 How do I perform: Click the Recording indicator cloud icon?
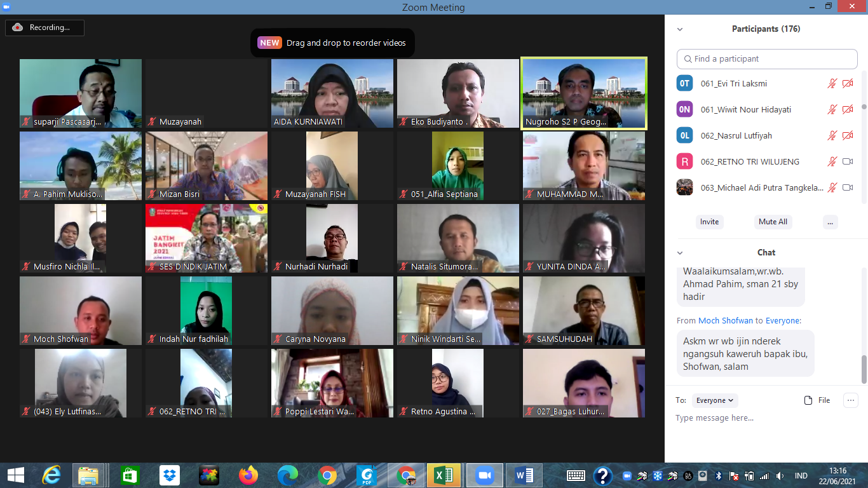(x=18, y=27)
